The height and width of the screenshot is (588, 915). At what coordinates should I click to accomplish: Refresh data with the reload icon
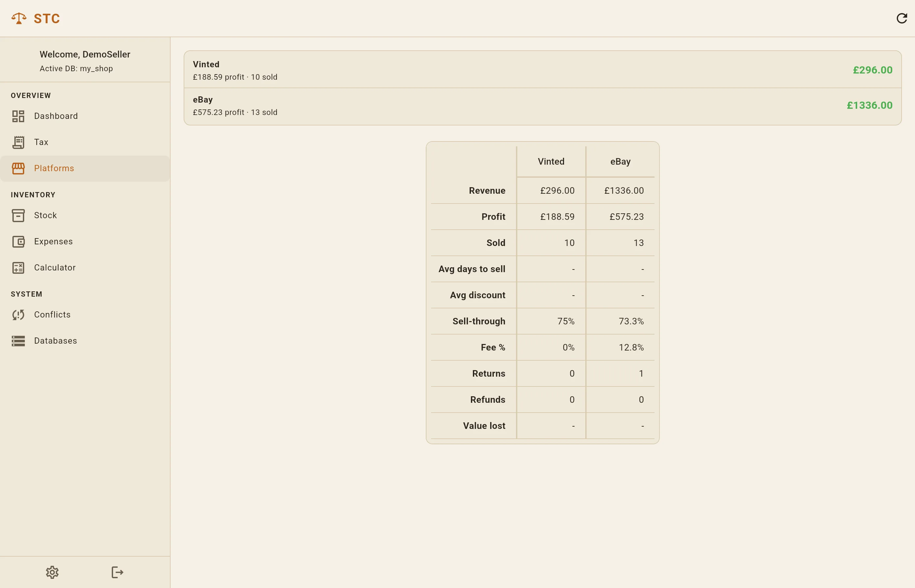click(902, 18)
